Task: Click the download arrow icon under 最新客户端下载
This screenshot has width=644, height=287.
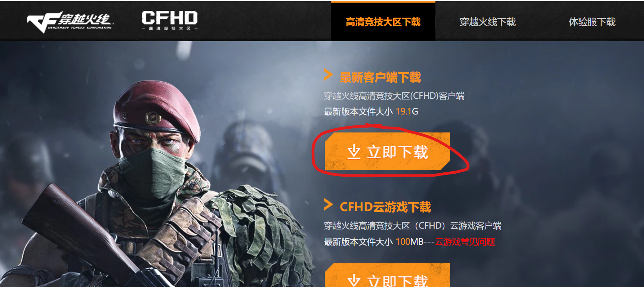Action: point(354,152)
